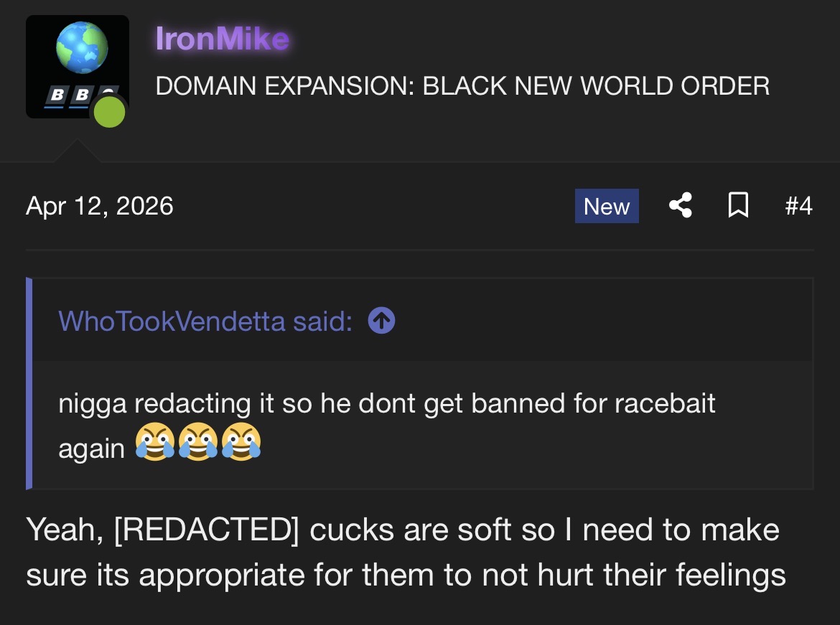
Task: Click the first laughing-crying emoji in quote
Action: [x=155, y=441]
